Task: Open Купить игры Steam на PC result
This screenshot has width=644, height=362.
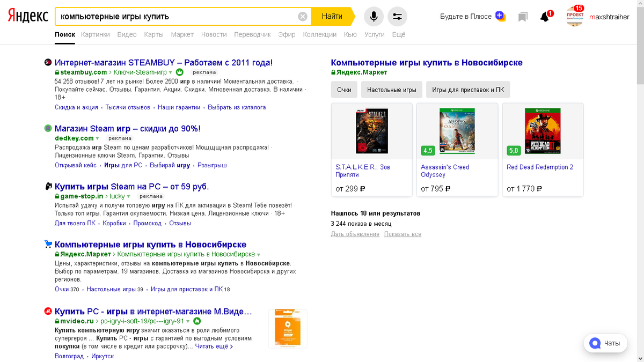Action: coord(132,187)
